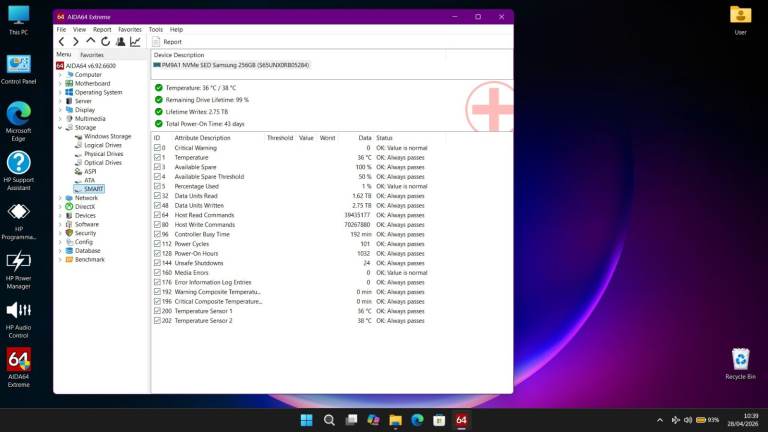The image size is (768, 432).
Task: Click the AIDA64 taskbar icon
Action: 461,420
